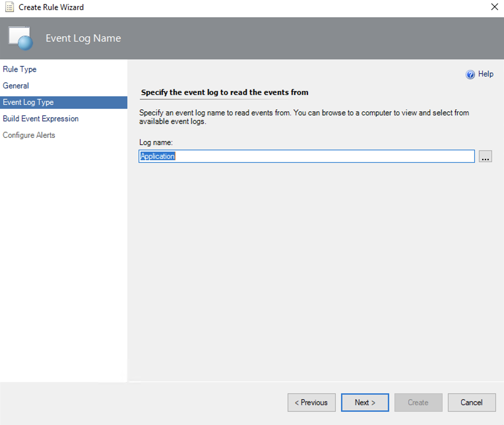Select the General step
Image resolution: width=504 pixels, height=425 pixels.
tap(16, 86)
